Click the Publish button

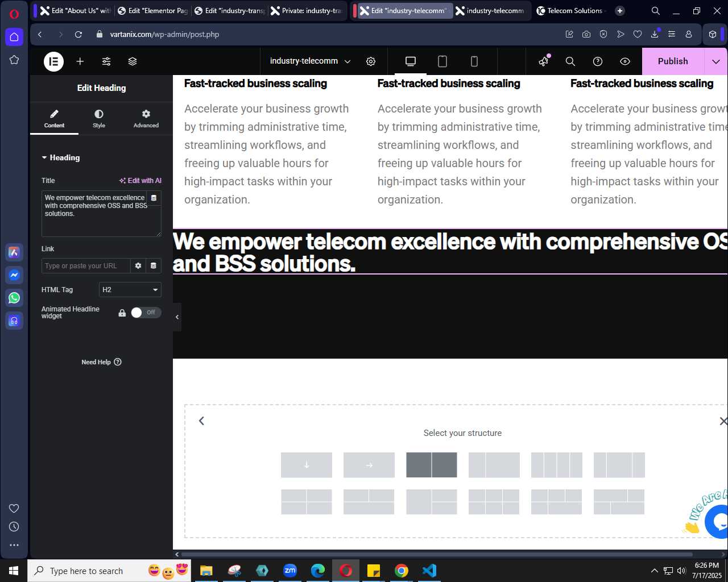tap(673, 61)
